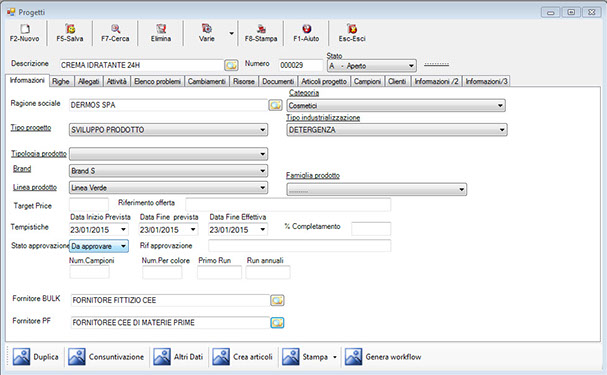The image size is (607, 375).
Task: Click the Progetti window title icon
Action: point(11,12)
